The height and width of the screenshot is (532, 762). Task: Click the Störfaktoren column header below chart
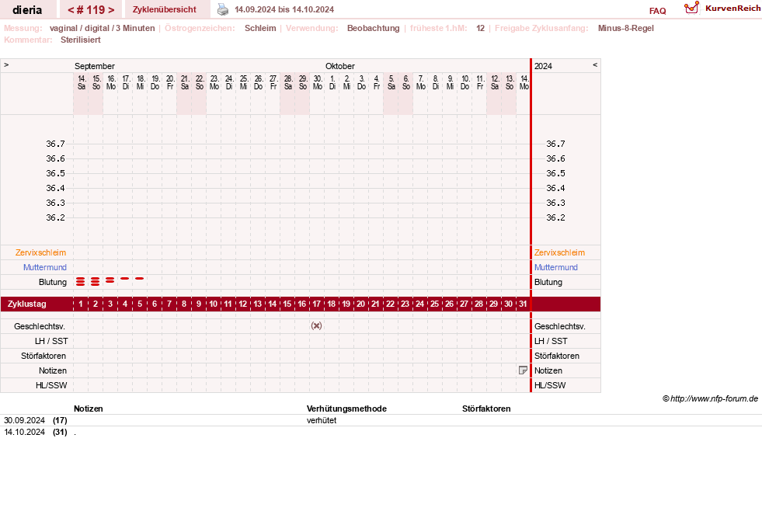pos(486,409)
